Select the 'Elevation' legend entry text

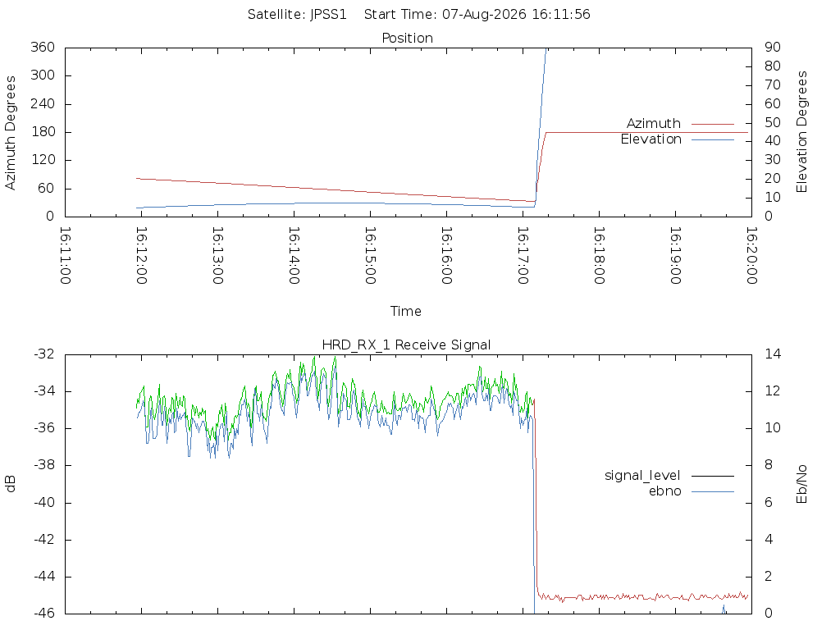point(651,139)
